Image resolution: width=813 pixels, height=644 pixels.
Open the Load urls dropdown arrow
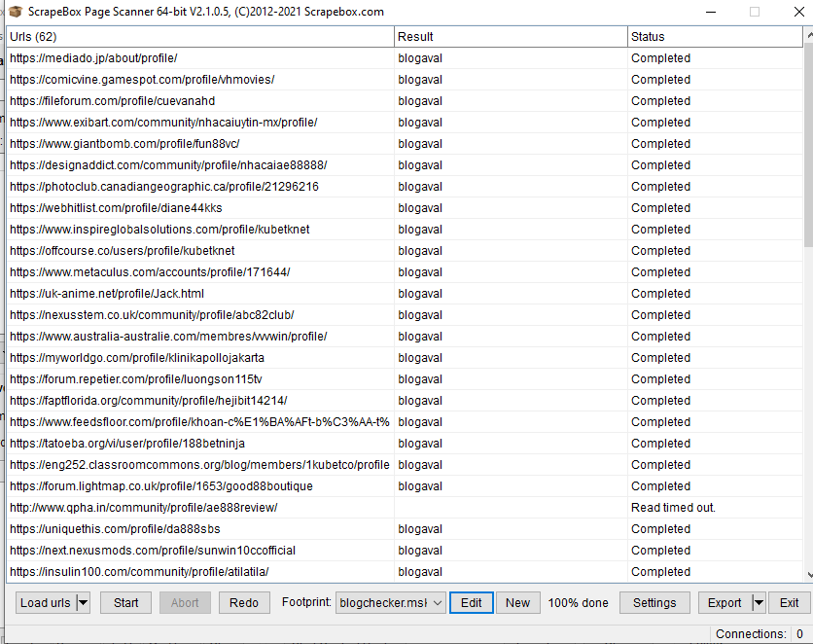pos(83,602)
